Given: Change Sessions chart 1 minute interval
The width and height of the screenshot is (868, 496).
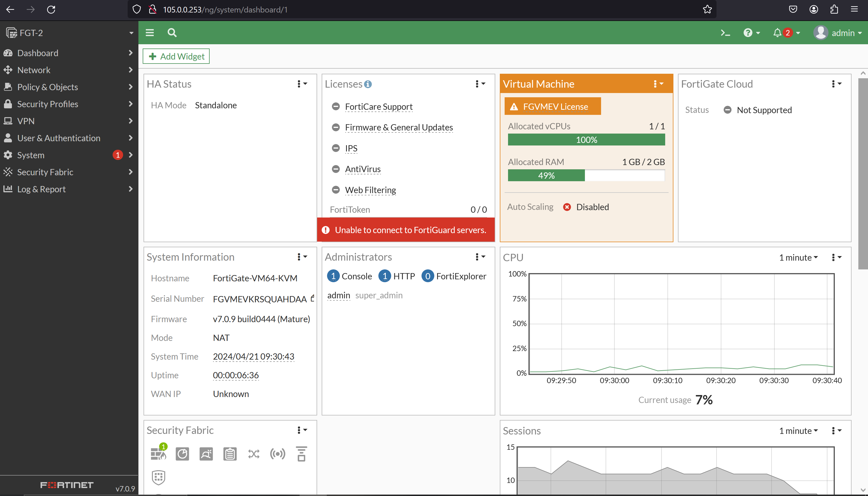Looking at the screenshot, I should point(799,431).
